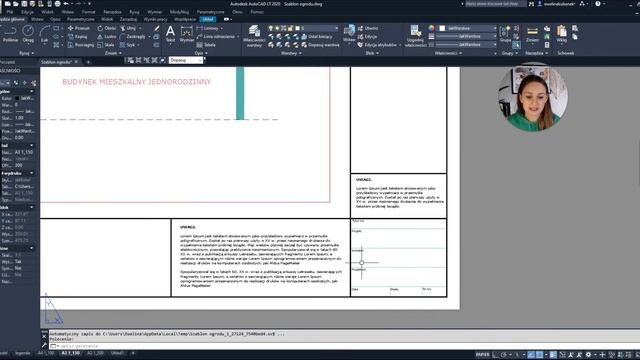The height and width of the screenshot is (360, 640).
Task: Expand the Warstwy panel flyout
Action: 291,53
